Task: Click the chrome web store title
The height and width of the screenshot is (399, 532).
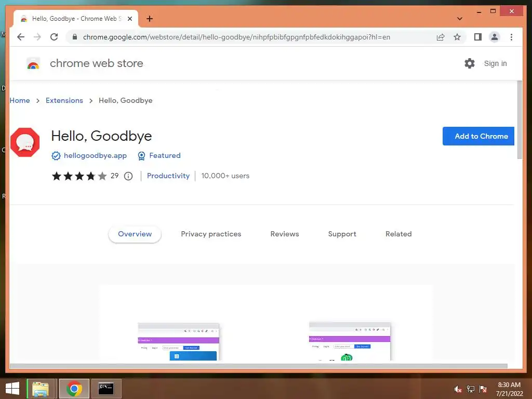Action: pyautogui.click(x=96, y=63)
